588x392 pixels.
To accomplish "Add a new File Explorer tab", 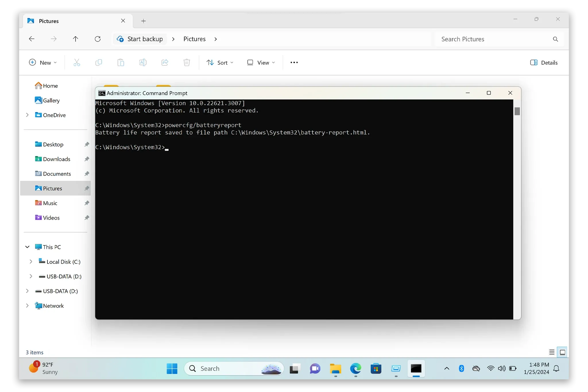I will (x=144, y=21).
